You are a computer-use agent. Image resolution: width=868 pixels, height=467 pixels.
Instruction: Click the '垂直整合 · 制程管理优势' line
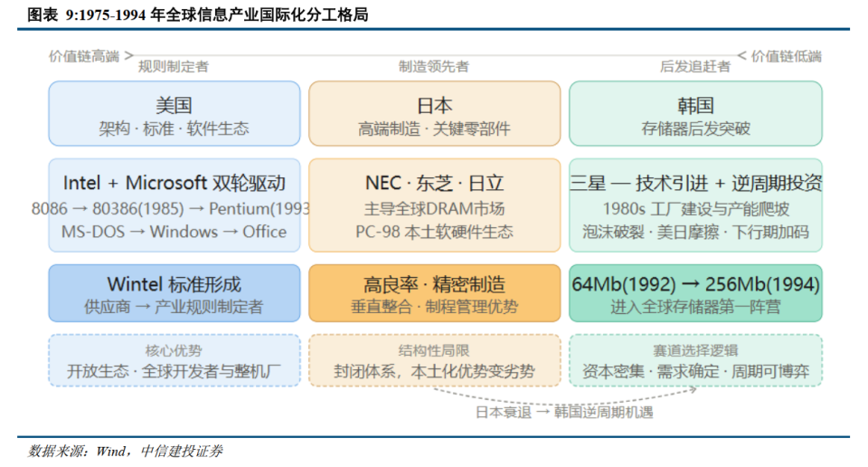(435, 307)
